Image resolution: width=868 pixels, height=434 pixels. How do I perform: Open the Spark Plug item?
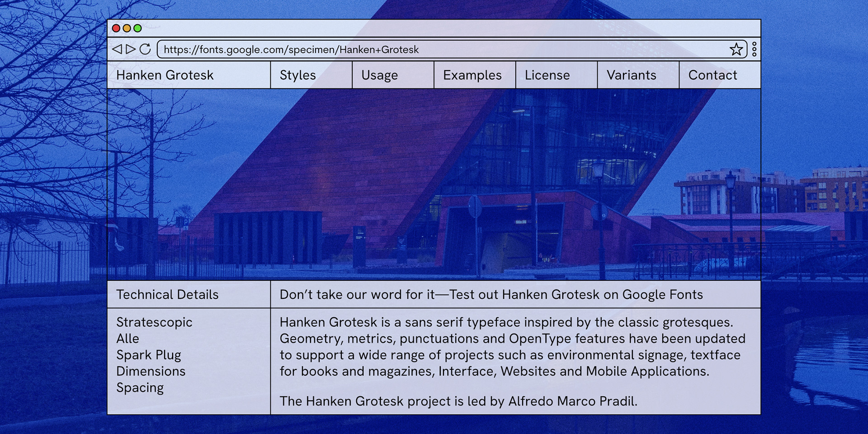(x=149, y=355)
